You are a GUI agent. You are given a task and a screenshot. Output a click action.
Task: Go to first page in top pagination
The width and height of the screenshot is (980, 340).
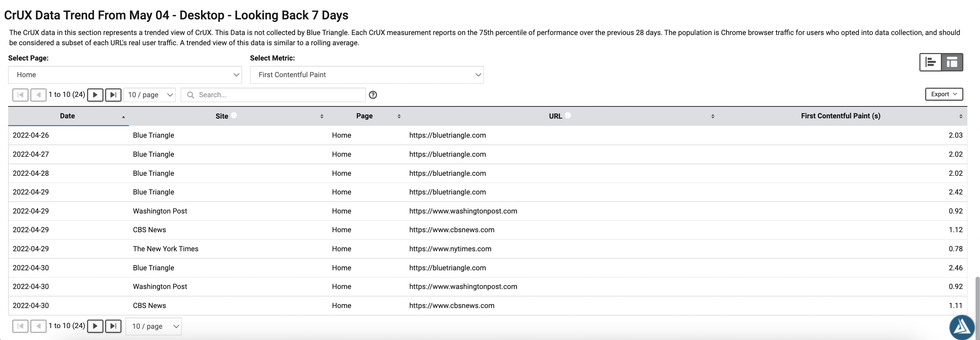point(20,95)
